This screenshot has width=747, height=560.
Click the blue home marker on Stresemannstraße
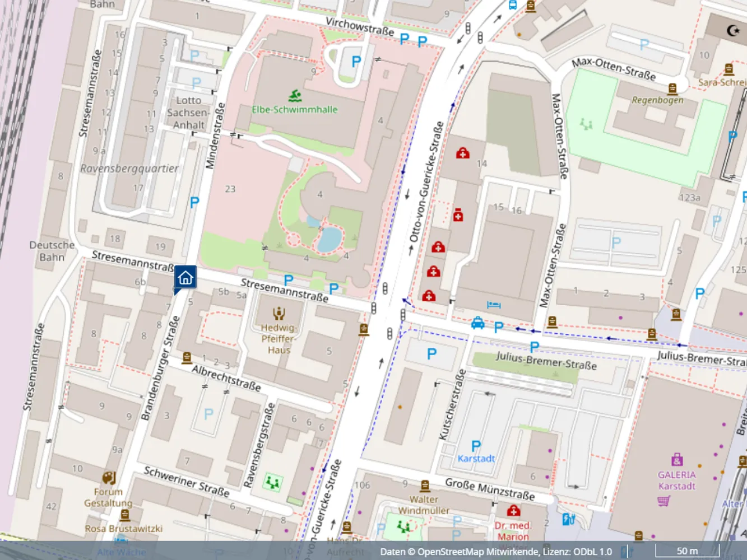click(x=185, y=278)
